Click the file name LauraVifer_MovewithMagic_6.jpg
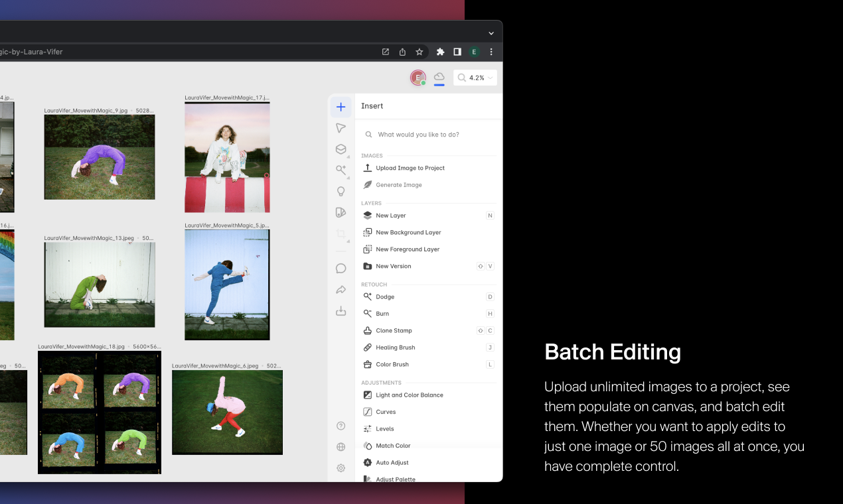 pyautogui.click(x=215, y=365)
